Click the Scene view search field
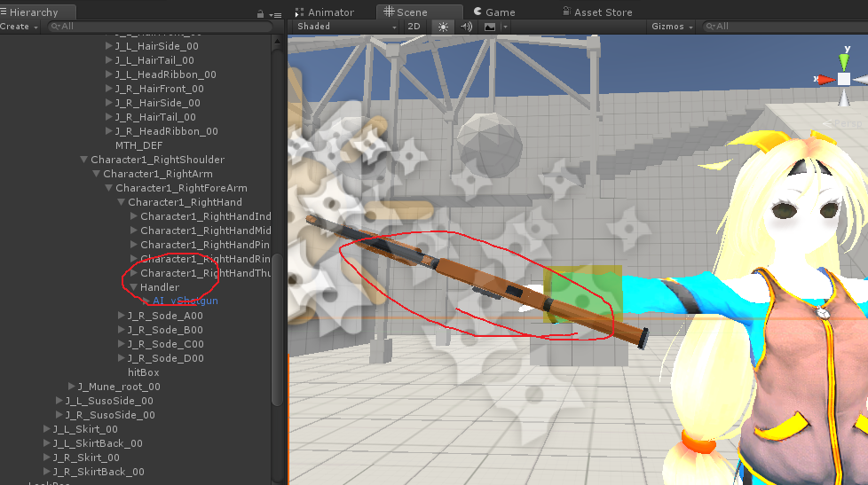 (x=785, y=27)
